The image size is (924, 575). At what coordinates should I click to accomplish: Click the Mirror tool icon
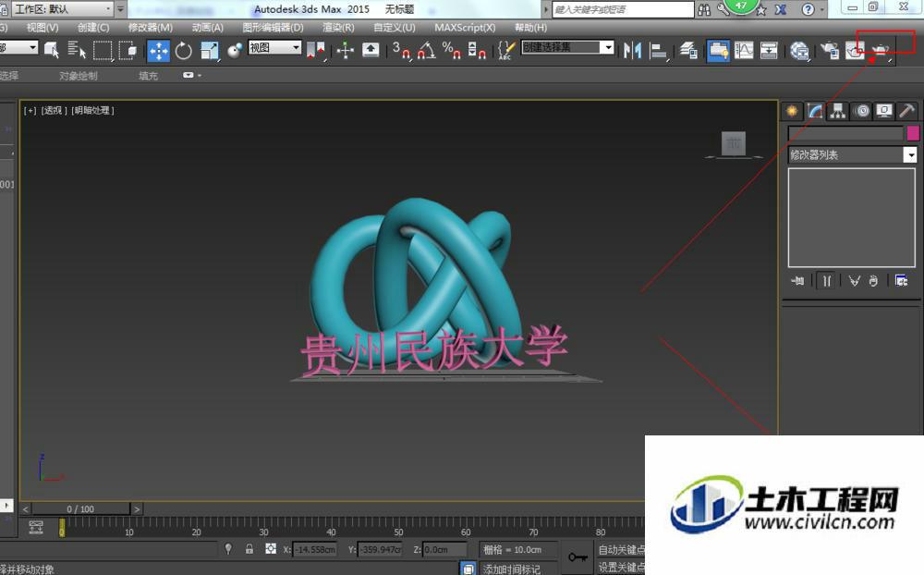click(x=632, y=50)
